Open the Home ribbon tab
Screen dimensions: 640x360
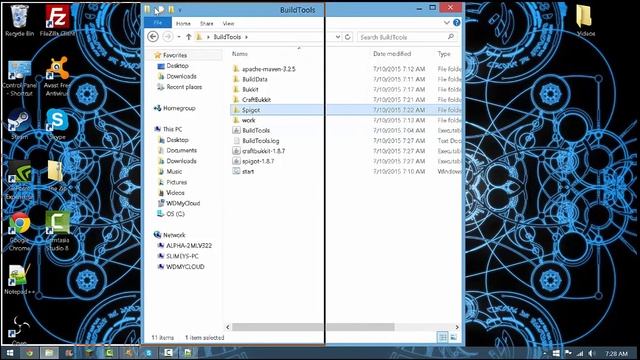click(183, 23)
